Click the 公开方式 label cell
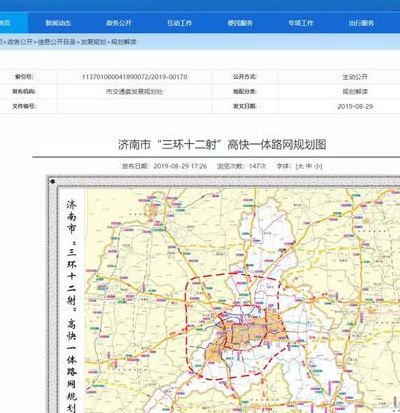The height and width of the screenshot is (413, 400). tap(245, 77)
